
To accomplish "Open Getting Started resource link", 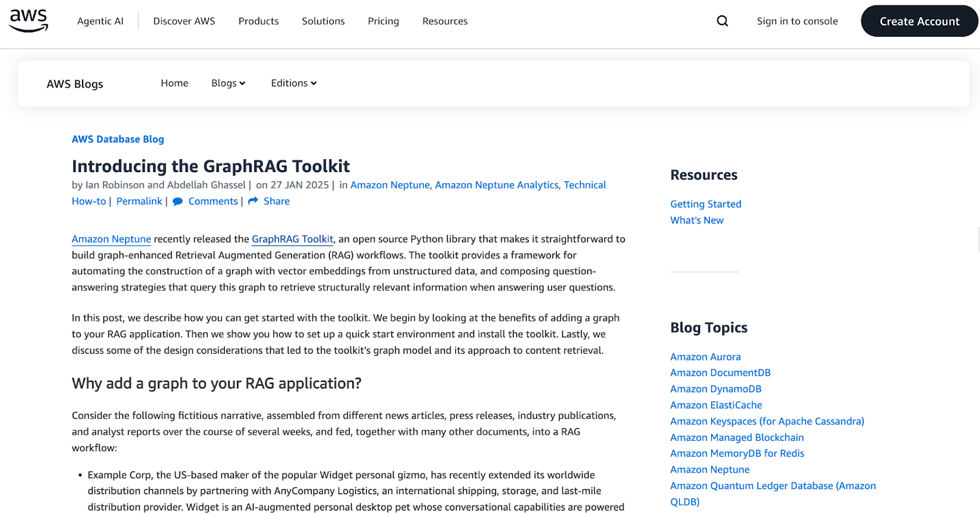I will pos(706,204).
